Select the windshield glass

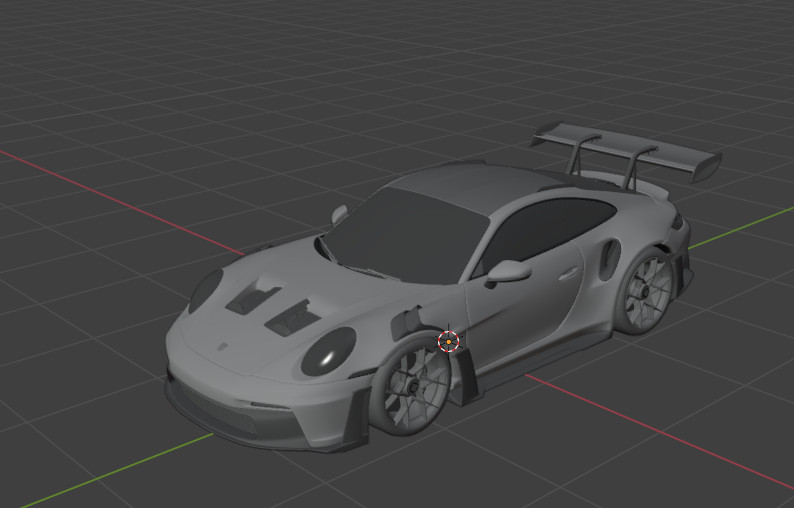405,236
